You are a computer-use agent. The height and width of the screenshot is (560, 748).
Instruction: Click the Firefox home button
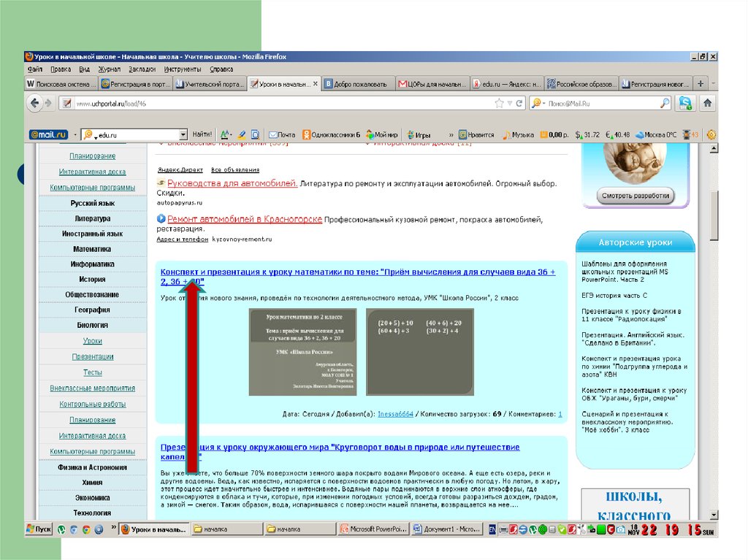pyautogui.click(x=707, y=104)
